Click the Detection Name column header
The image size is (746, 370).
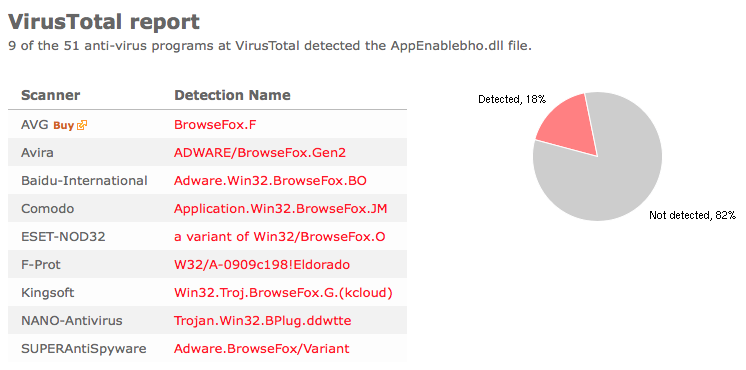point(232,95)
